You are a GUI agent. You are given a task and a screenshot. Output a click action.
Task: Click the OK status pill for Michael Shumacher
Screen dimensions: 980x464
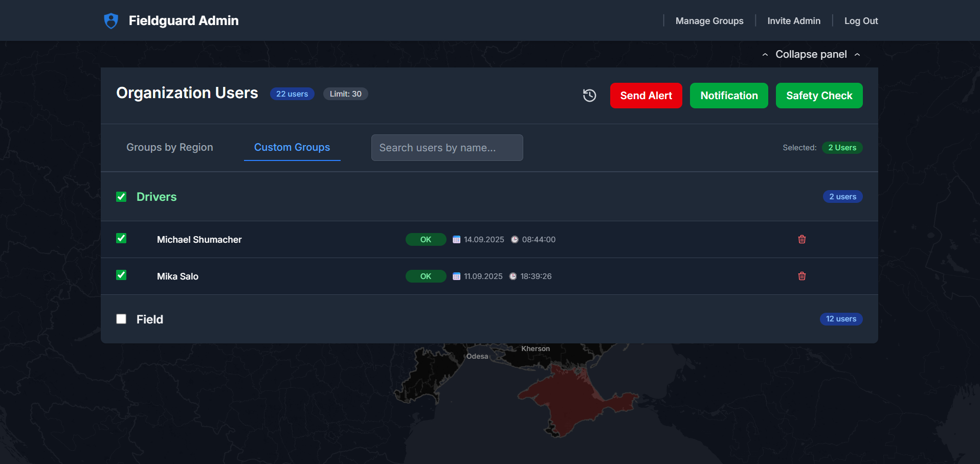tap(426, 239)
